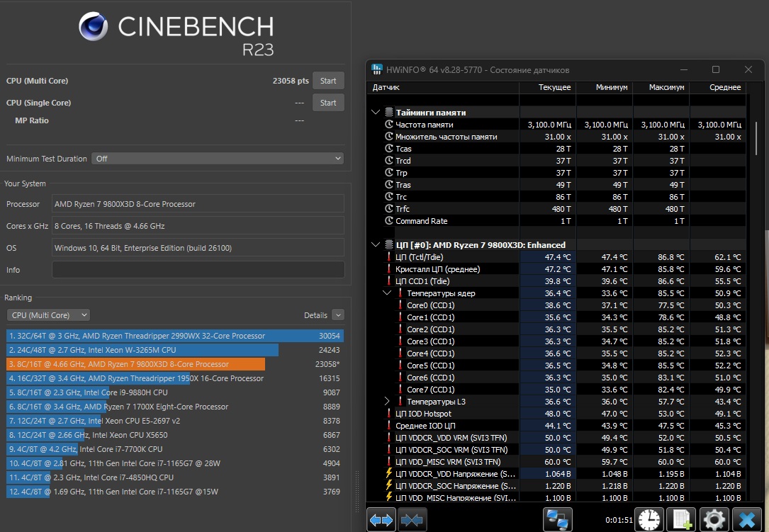Click the Processor field showing AMD Ryzen 7 9800X3D
The image size is (769, 532).
[x=198, y=204]
